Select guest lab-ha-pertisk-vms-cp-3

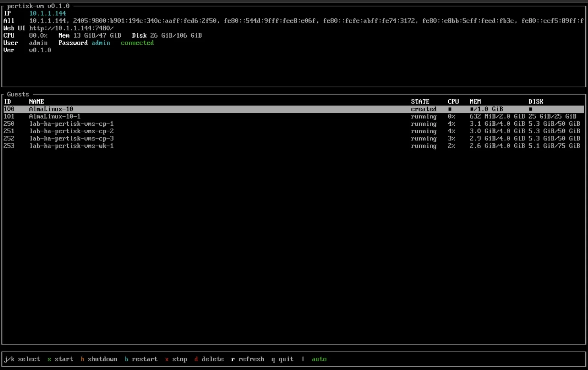click(294, 139)
